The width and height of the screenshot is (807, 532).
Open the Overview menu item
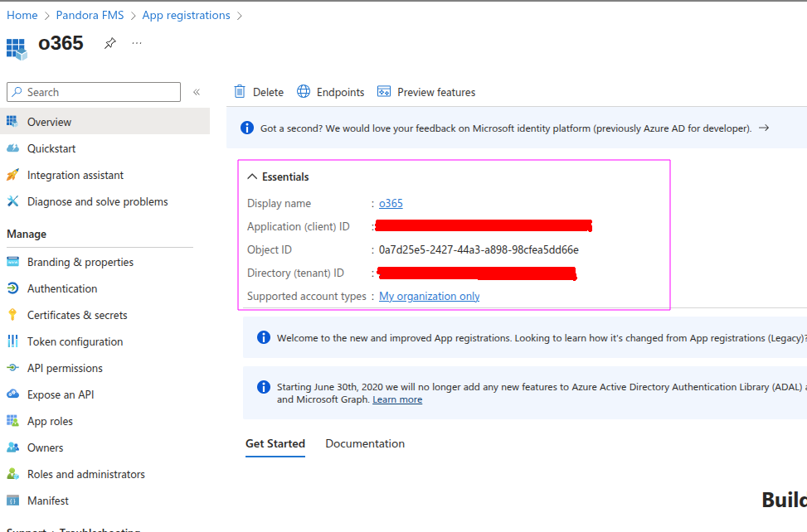coord(105,121)
